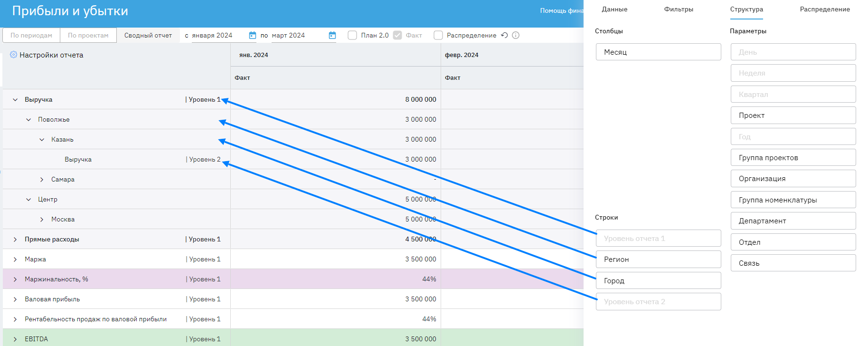This screenshot has width=868, height=346.
Task: Expand the Прямые расходы row
Action: click(x=15, y=240)
